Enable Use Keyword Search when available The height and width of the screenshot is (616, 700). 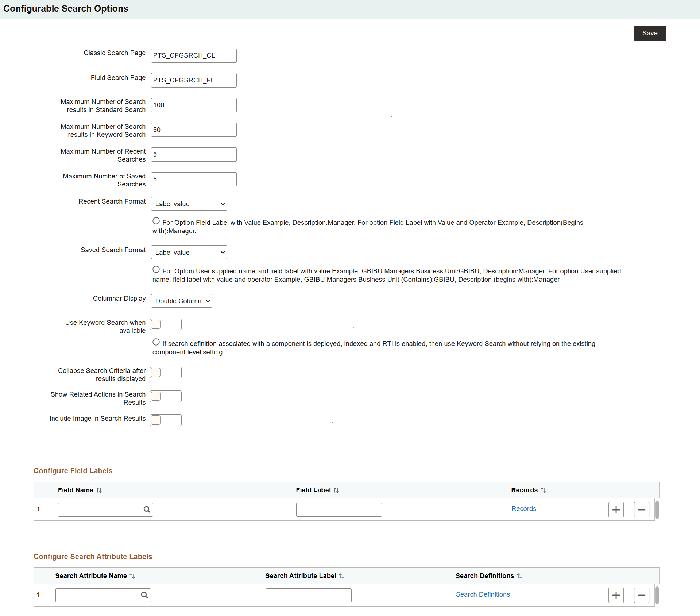point(166,324)
